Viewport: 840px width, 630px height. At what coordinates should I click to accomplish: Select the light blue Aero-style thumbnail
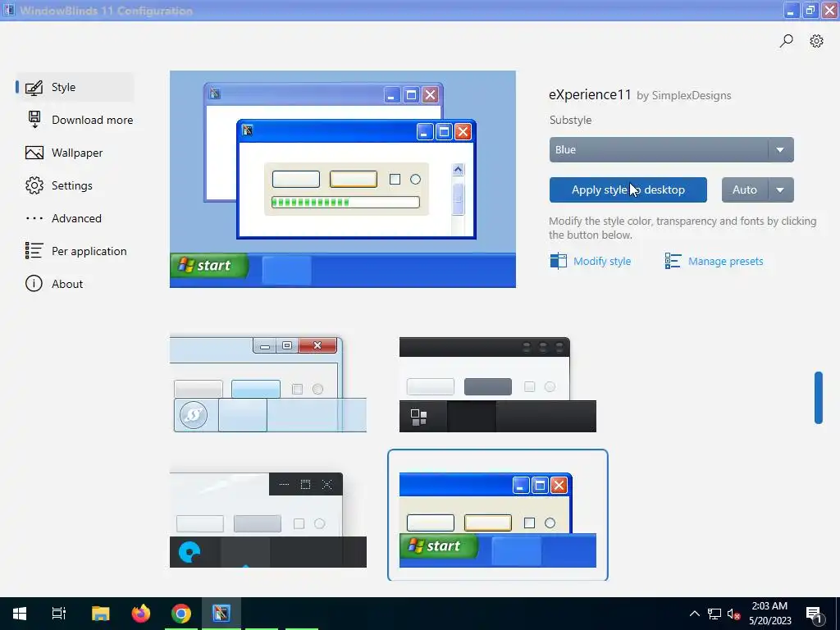coord(268,384)
